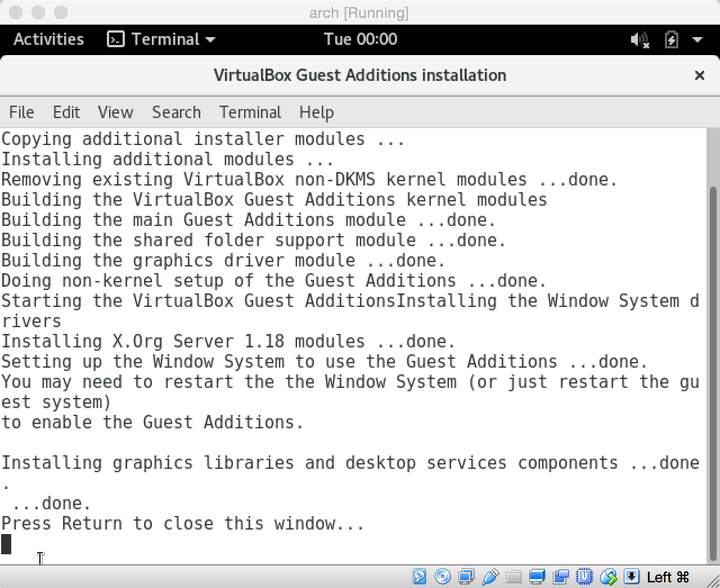Click the display monitor status icon
This screenshot has height=588, width=720.
(537, 577)
